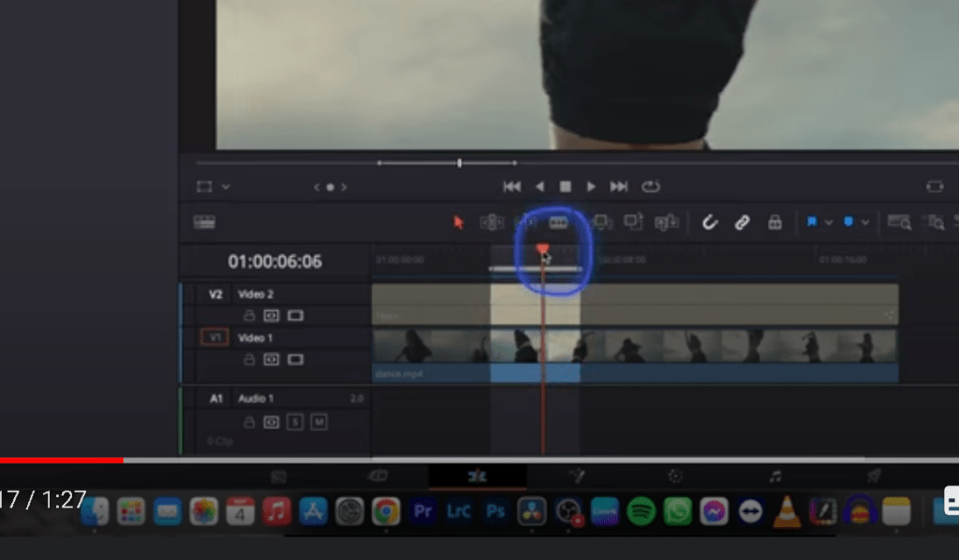The image size is (959, 560).
Task: Click the blue Flag icon
Action: [x=812, y=221]
